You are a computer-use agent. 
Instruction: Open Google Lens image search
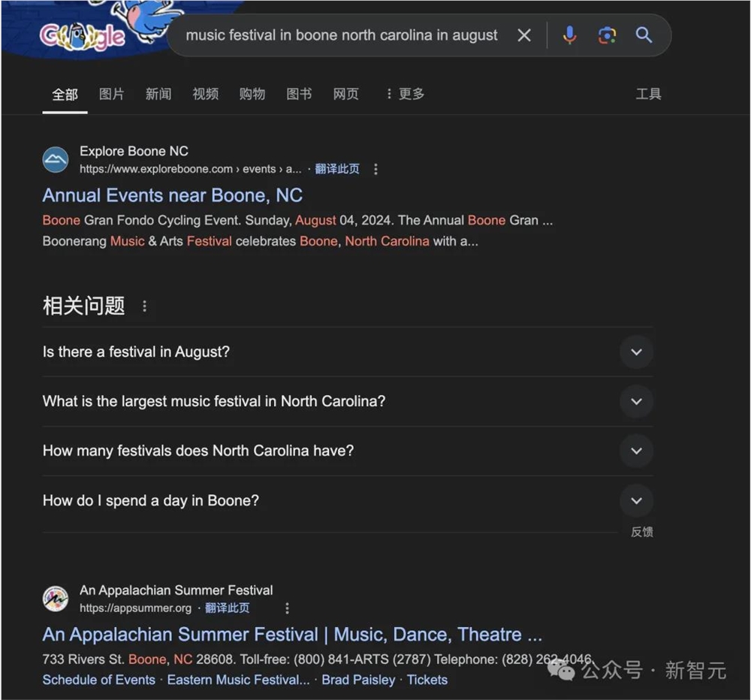click(x=606, y=35)
